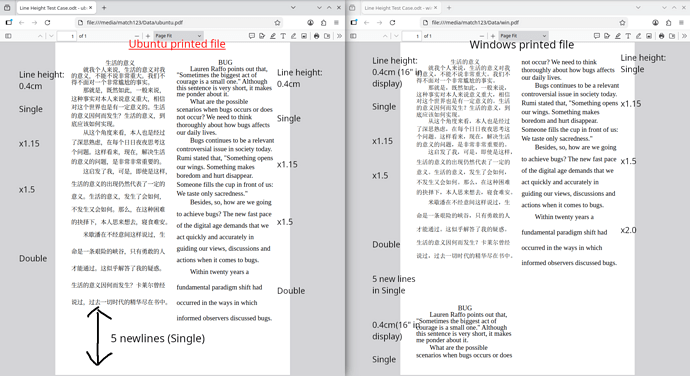Go to next page in ubuntu.pdf viewer
690x376 pixels.
pos(51,36)
